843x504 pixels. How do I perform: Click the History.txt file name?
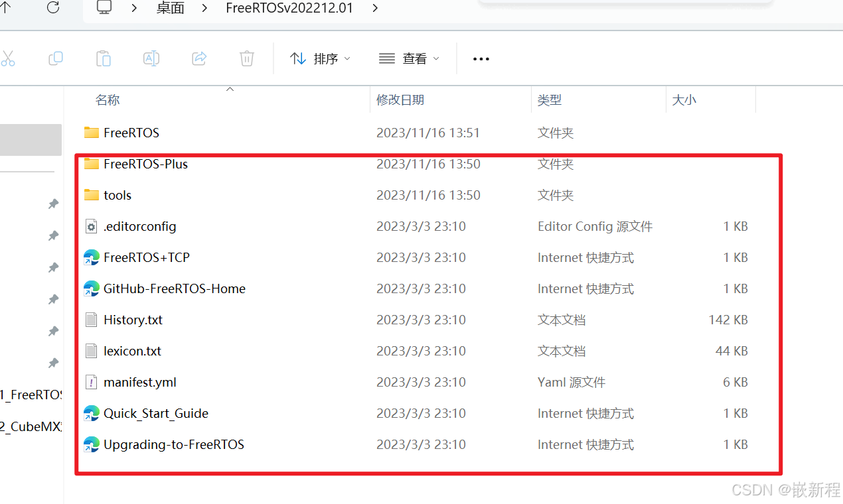[133, 320]
